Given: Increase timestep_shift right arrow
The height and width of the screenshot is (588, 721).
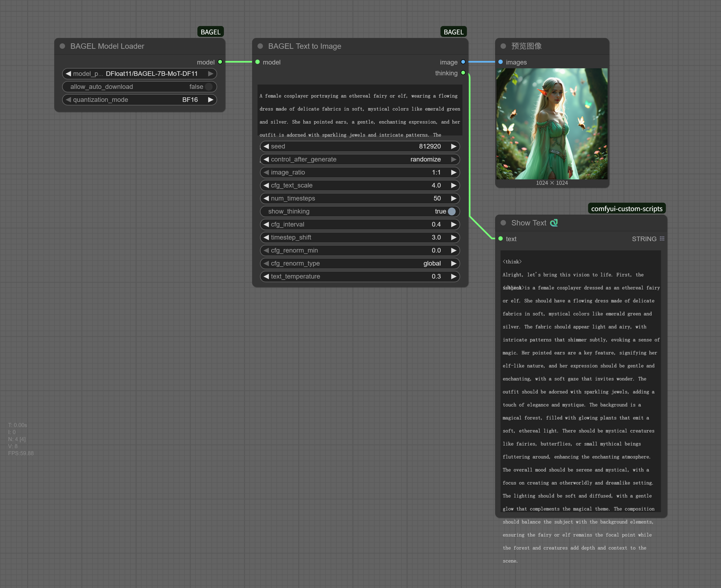Looking at the screenshot, I should click(x=454, y=237).
